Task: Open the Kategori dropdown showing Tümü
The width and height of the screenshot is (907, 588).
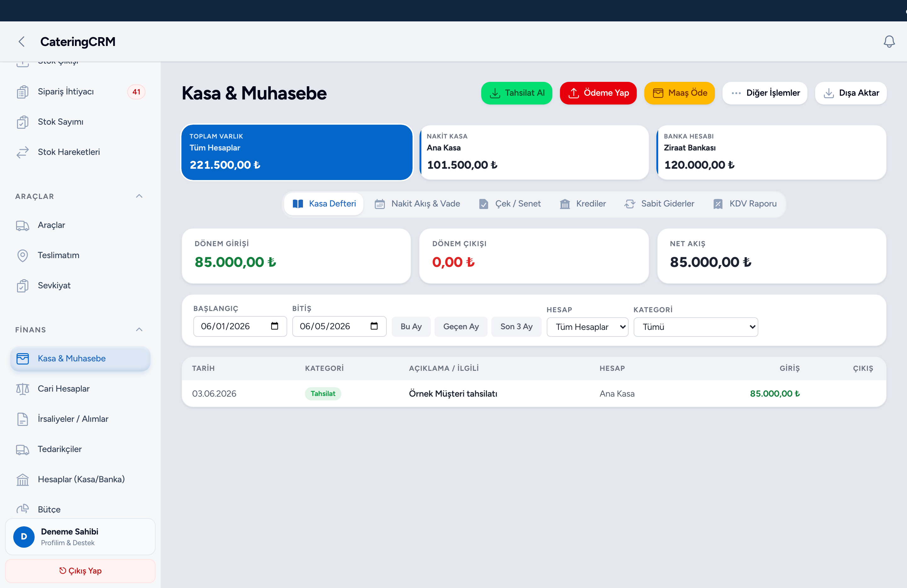Action: [x=695, y=327]
